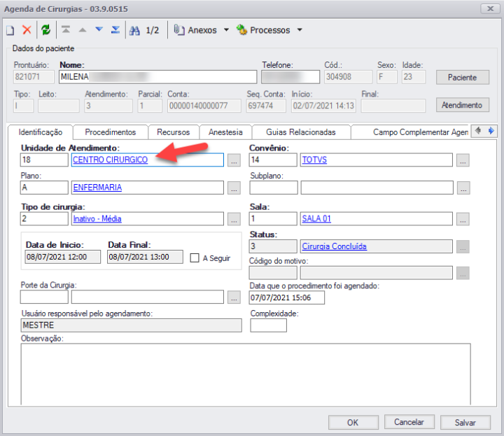Click the Plano code field

(44, 188)
